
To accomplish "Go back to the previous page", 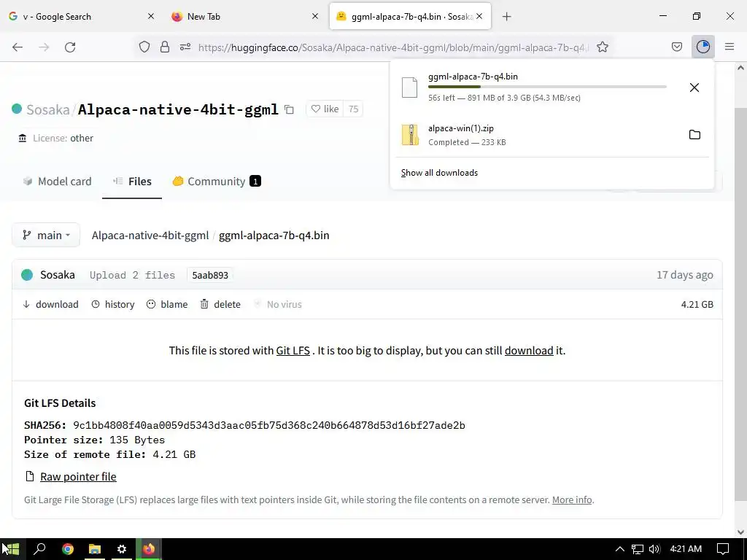I will [18, 47].
